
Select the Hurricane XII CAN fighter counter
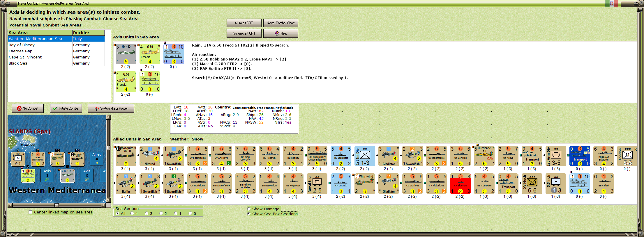point(484,156)
